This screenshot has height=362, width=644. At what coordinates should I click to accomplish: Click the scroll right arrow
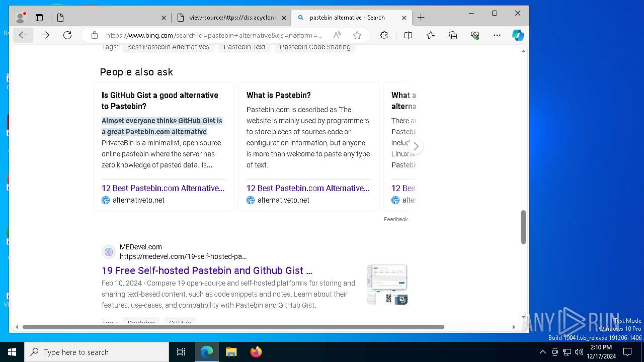pos(514,327)
